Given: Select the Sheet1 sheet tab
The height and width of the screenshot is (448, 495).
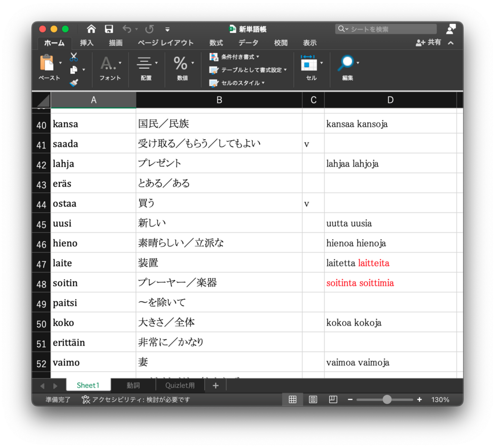Looking at the screenshot, I should (x=88, y=385).
